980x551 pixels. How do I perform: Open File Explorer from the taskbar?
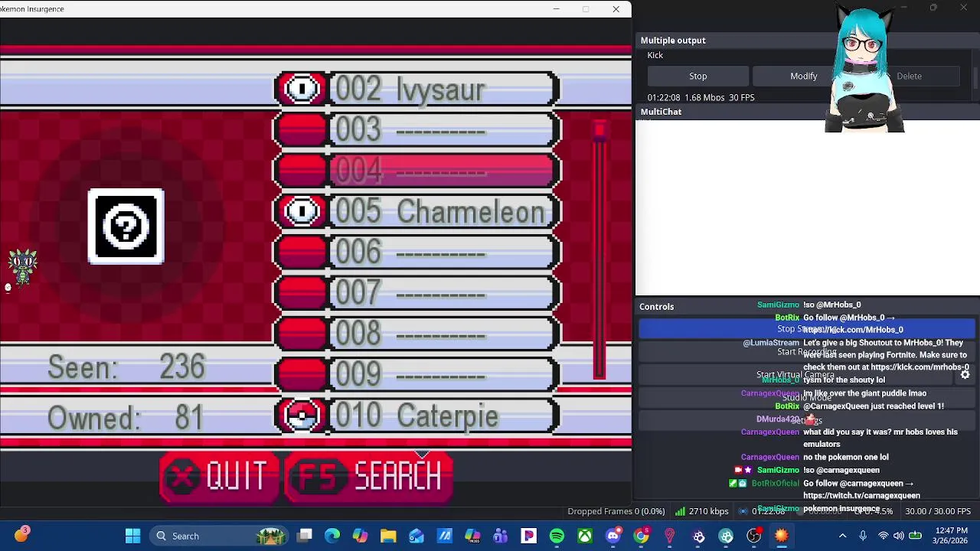(388, 536)
